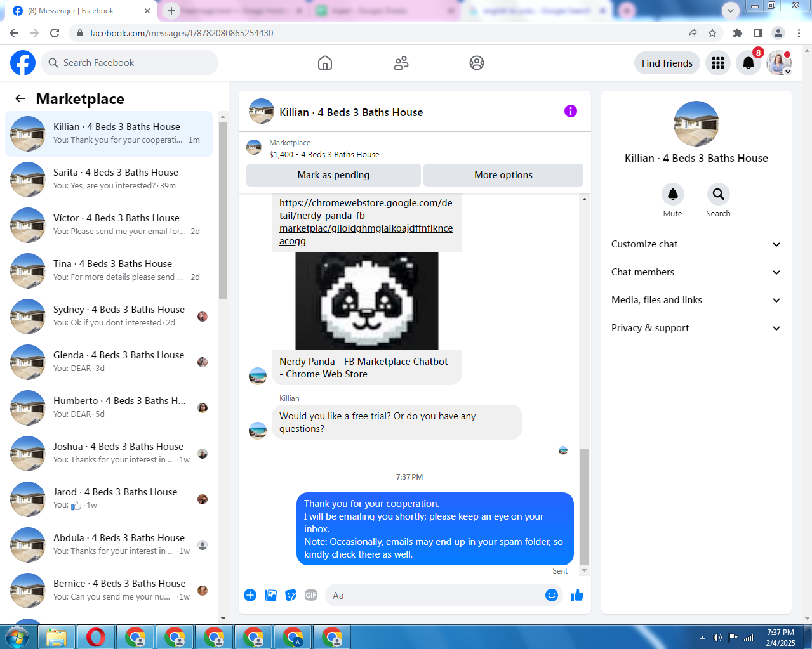
Task: Open Sarita 4 Beds conversation
Action: coord(109,180)
